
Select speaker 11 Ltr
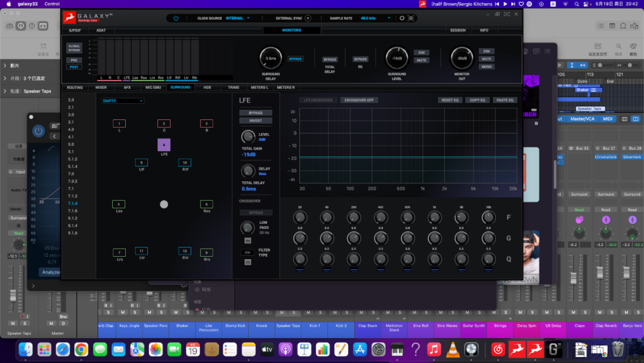coord(141,251)
